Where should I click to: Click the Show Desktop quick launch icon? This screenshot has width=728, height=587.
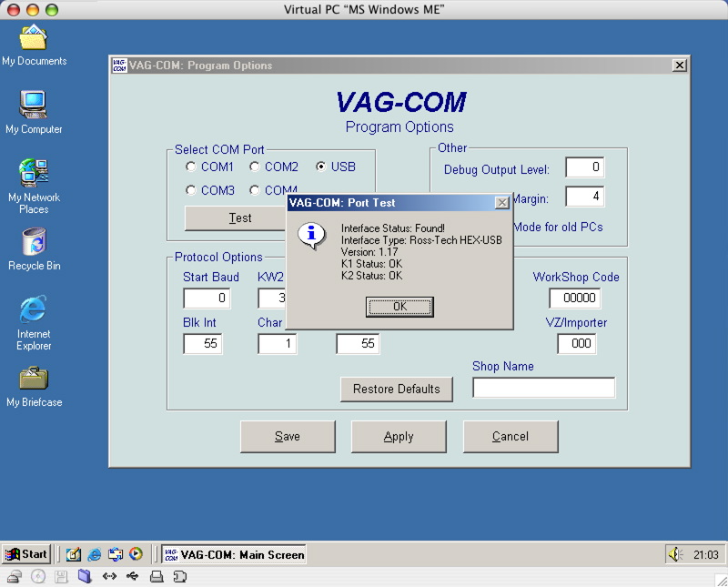(74, 554)
